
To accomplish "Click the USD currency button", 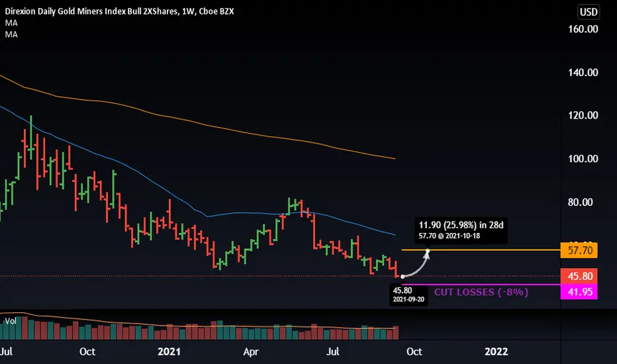I will (x=589, y=12).
